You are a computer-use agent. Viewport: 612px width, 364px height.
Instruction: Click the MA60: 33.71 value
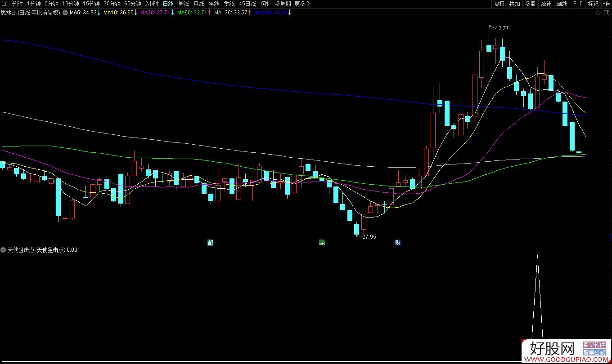pos(192,13)
